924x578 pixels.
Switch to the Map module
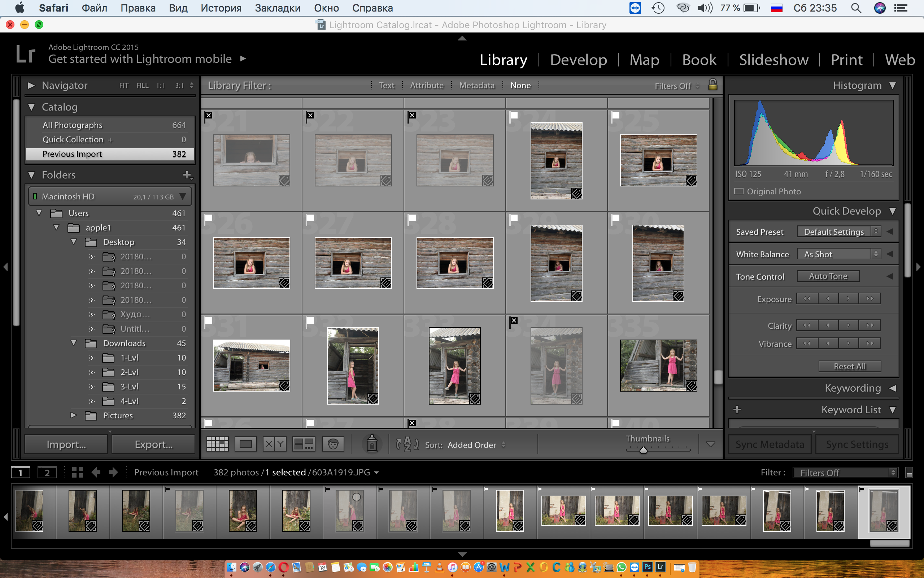tap(644, 60)
